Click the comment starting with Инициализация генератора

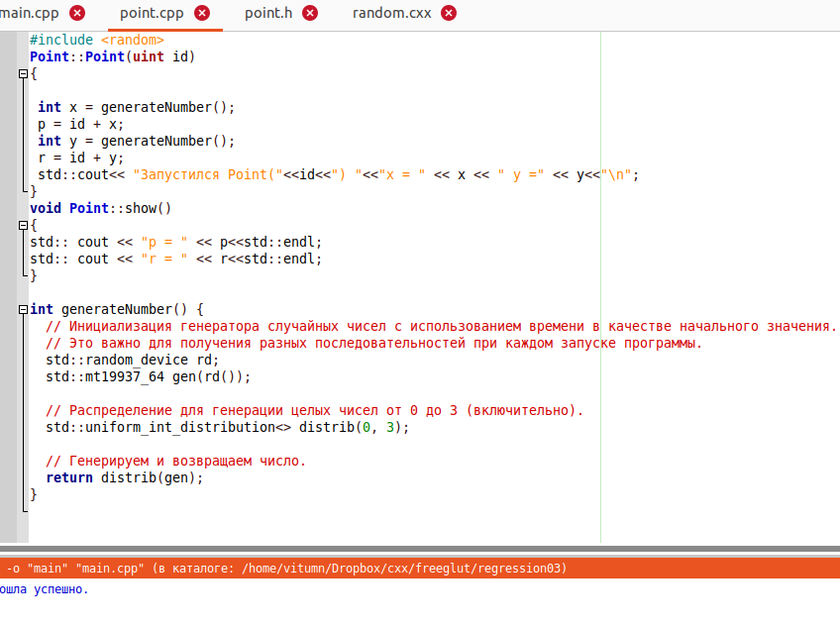[x=442, y=326]
